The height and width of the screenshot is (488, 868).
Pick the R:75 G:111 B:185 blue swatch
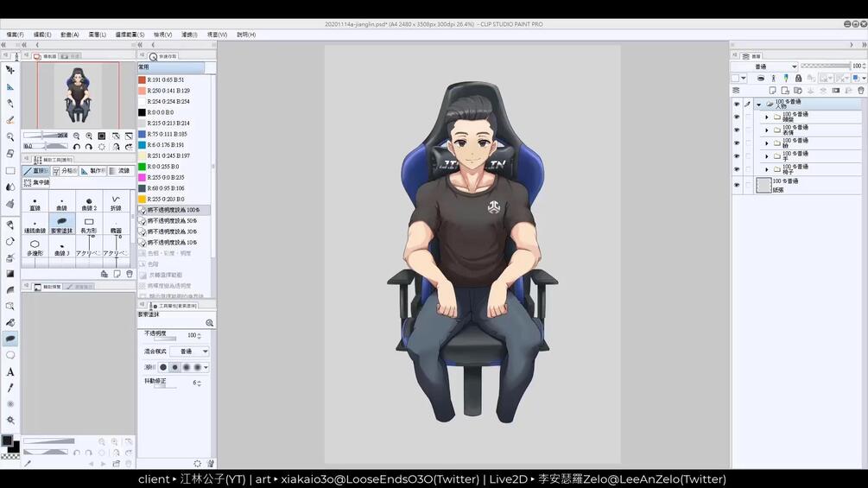tap(143, 134)
